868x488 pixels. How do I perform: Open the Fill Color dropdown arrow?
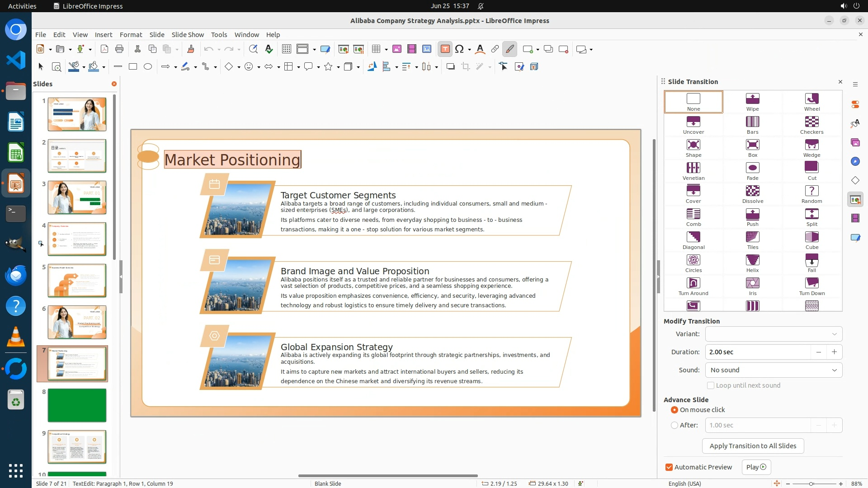[104, 67]
